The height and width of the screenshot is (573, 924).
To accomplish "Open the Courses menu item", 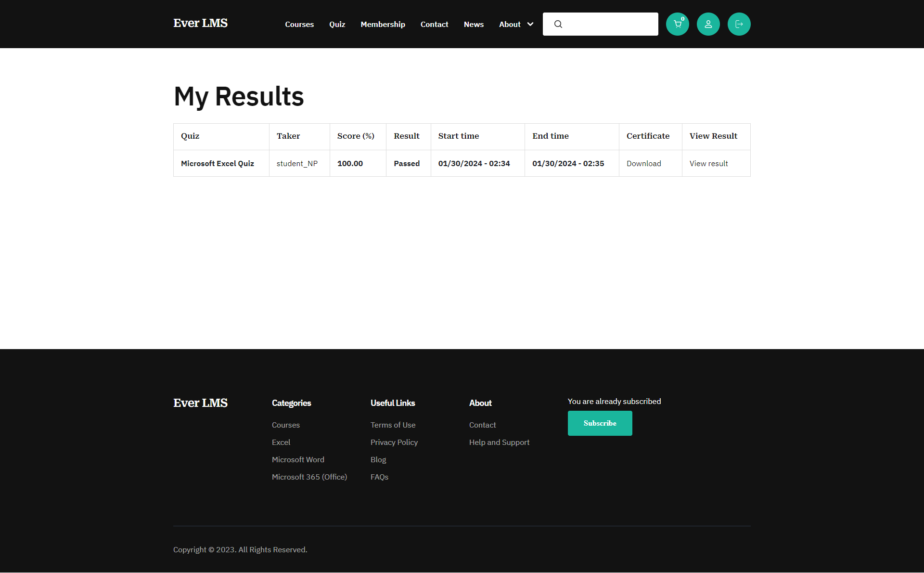I will [299, 24].
